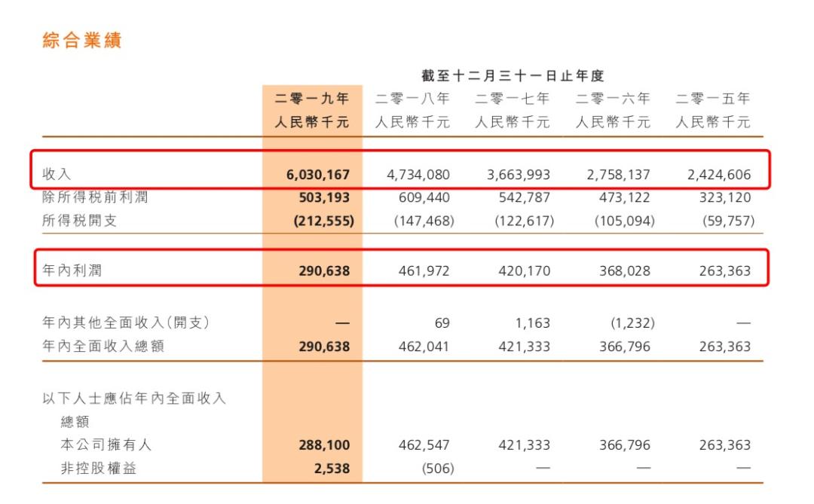The width and height of the screenshot is (814, 504).
Task: Click the 非控股權益 row label
Action: [99, 468]
